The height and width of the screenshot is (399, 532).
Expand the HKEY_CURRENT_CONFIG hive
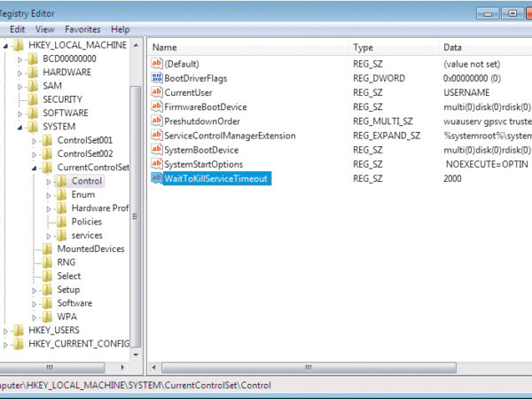(6, 343)
